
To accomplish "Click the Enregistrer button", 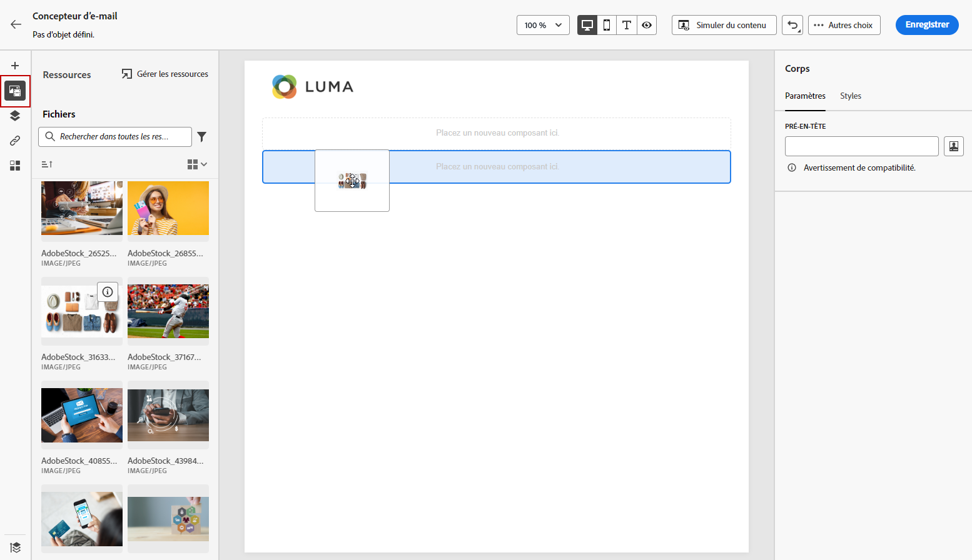I will point(927,25).
